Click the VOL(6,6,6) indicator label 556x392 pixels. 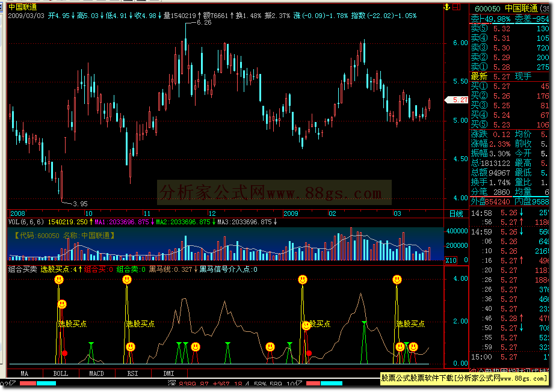click(x=26, y=222)
